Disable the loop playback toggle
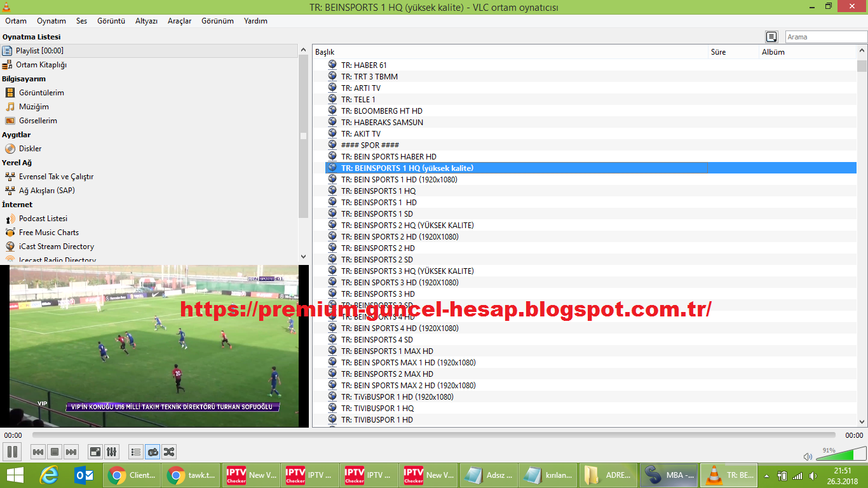This screenshot has width=868, height=488. point(153,452)
